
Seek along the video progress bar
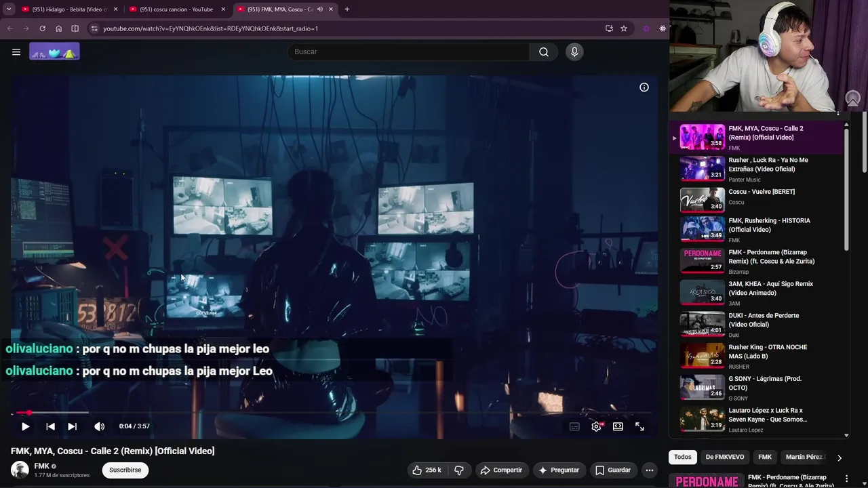[x=334, y=413]
